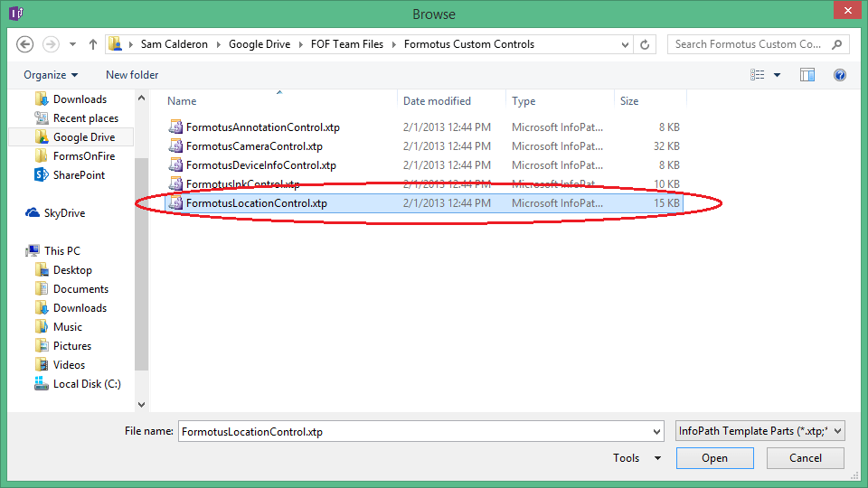The height and width of the screenshot is (488, 868).
Task: Click the Forward navigation arrow
Action: pos(51,44)
